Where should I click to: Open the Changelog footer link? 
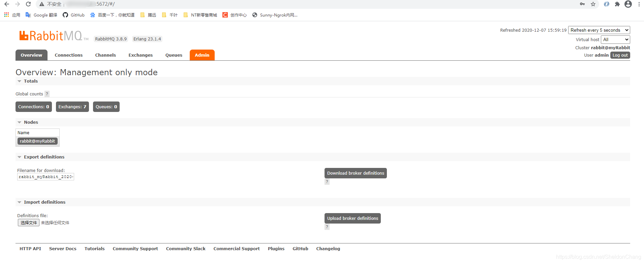[x=328, y=249]
